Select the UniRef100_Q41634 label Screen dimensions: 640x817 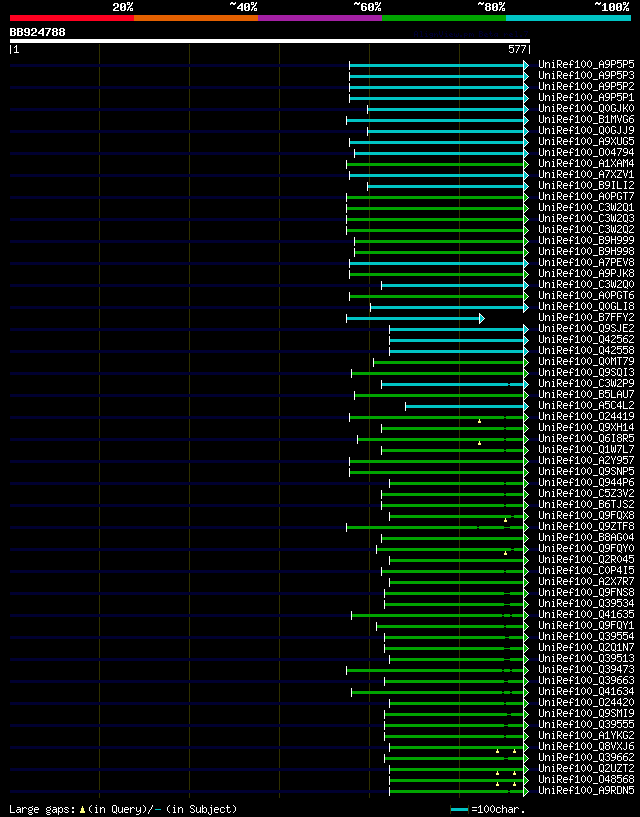[x=586, y=691]
